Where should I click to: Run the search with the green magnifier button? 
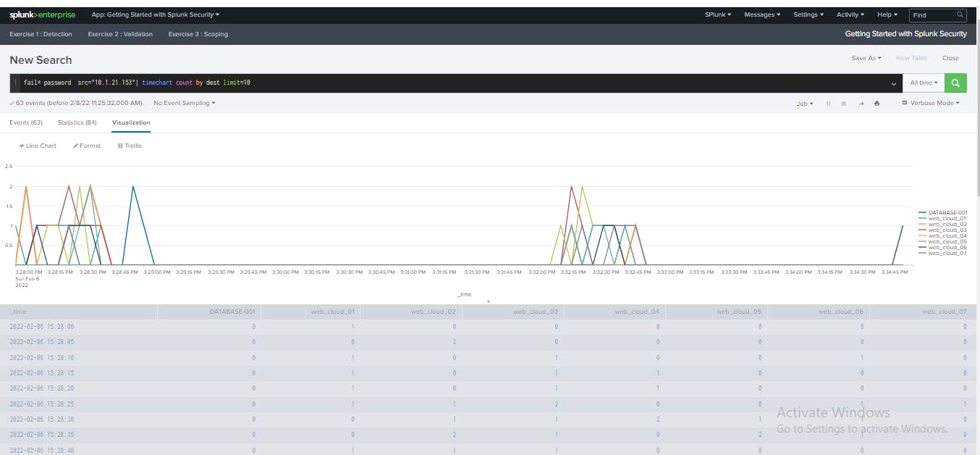(x=955, y=83)
